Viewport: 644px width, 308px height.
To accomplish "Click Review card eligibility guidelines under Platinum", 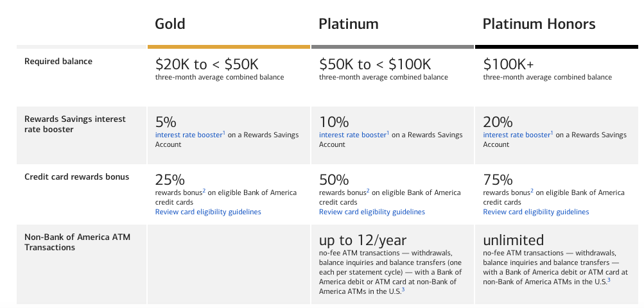I will (x=372, y=212).
